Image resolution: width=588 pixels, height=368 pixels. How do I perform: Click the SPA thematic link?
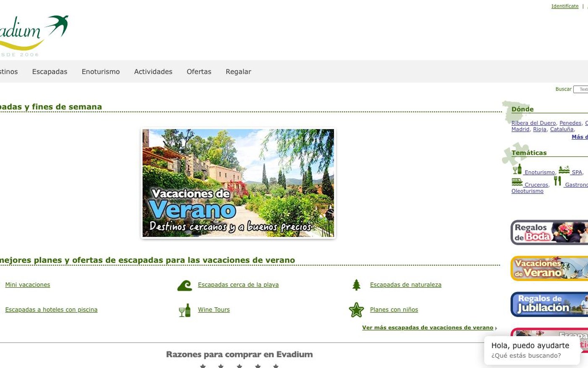click(577, 172)
